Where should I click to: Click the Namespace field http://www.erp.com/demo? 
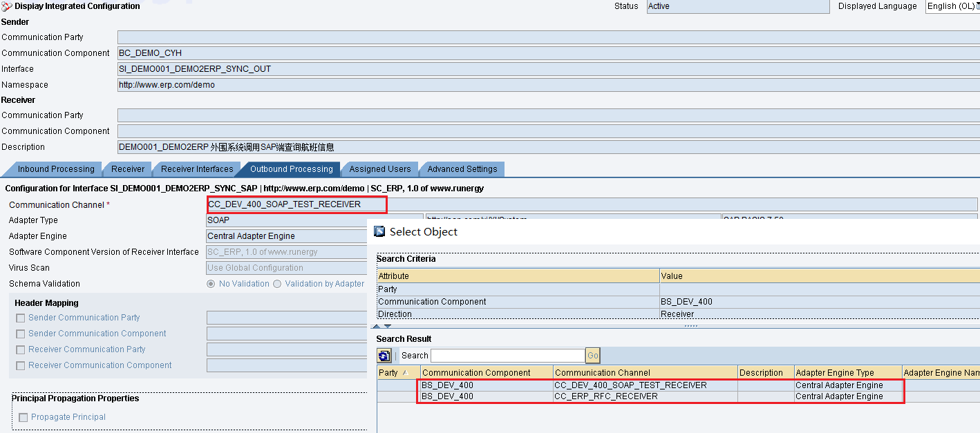coord(549,85)
